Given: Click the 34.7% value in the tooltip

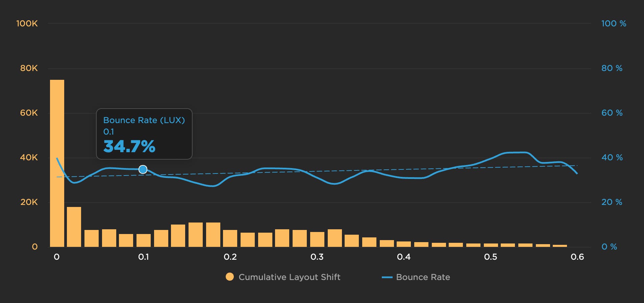Looking at the screenshot, I should coord(129,146).
